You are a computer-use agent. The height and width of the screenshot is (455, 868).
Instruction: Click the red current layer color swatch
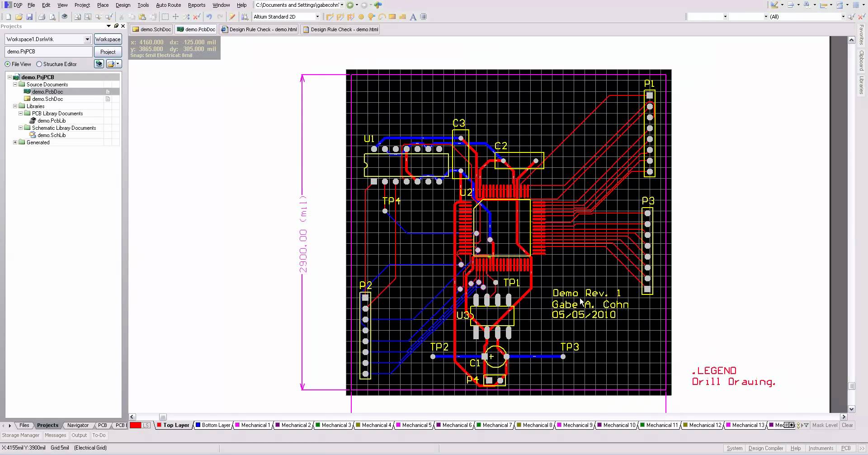pyautogui.click(x=136, y=425)
